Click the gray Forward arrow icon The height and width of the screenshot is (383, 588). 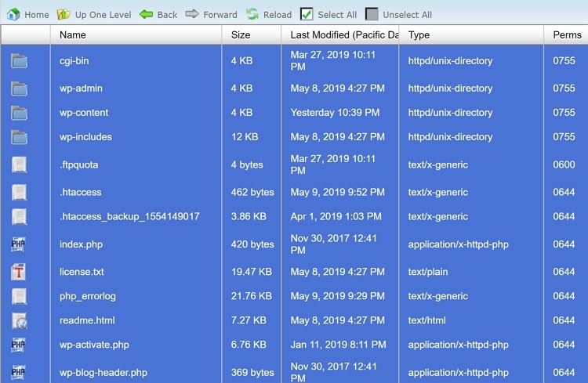(192, 14)
